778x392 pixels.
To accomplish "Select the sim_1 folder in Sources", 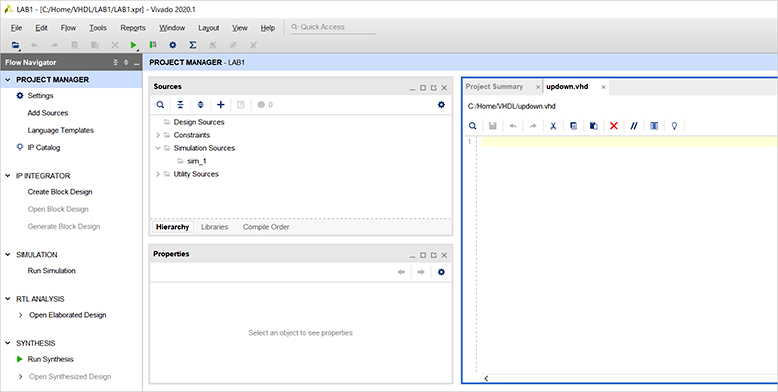I will pos(197,161).
